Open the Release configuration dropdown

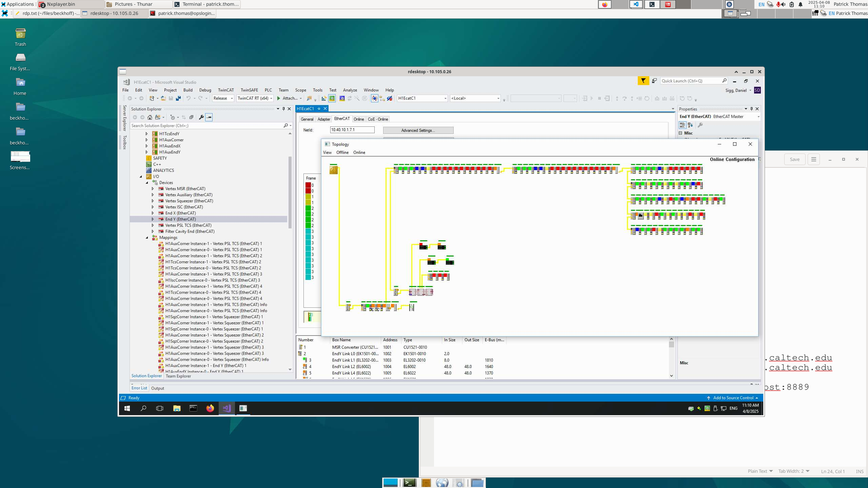pos(223,98)
